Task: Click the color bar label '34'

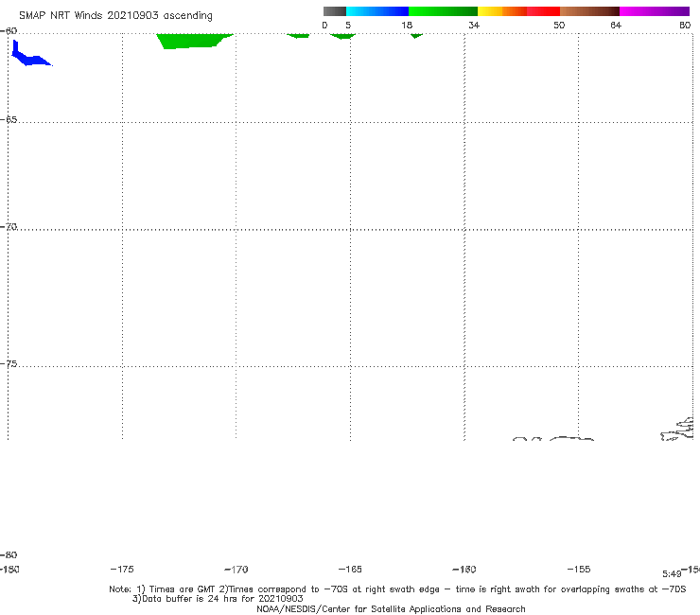Action: pyautogui.click(x=474, y=25)
